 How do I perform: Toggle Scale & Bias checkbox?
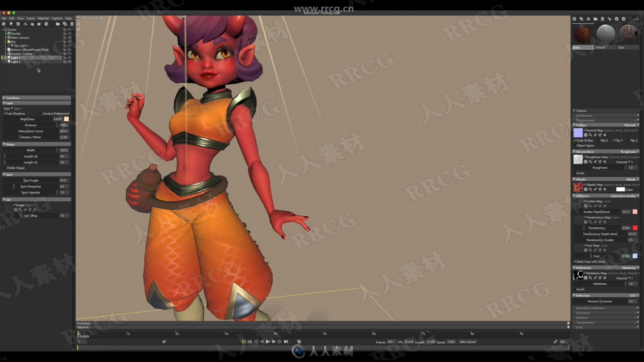point(575,140)
